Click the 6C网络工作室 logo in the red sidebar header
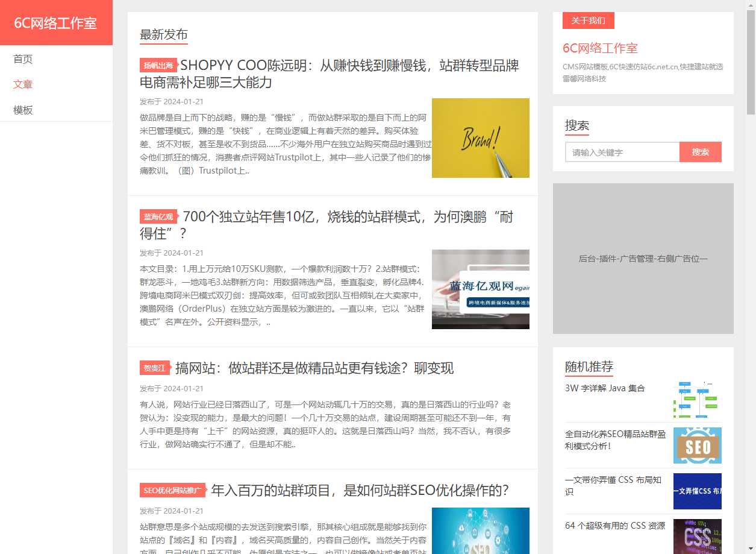The image size is (756, 554). (x=55, y=23)
